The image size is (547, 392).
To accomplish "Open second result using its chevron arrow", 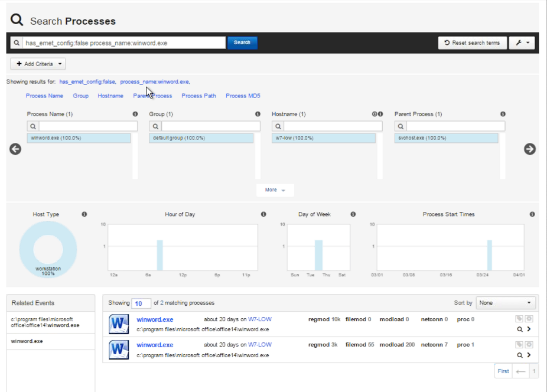I will (x=529, y=355).
